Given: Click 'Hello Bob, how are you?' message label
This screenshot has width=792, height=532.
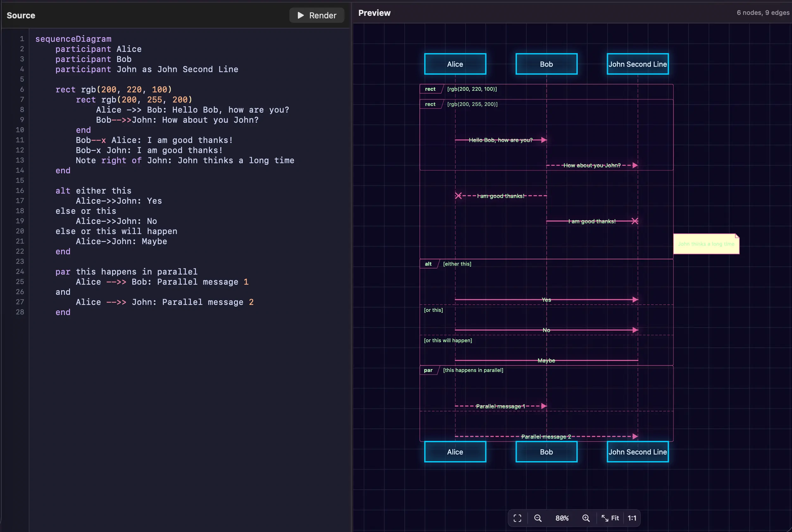Looking at the screenshot, I should [x=500, y=140].
